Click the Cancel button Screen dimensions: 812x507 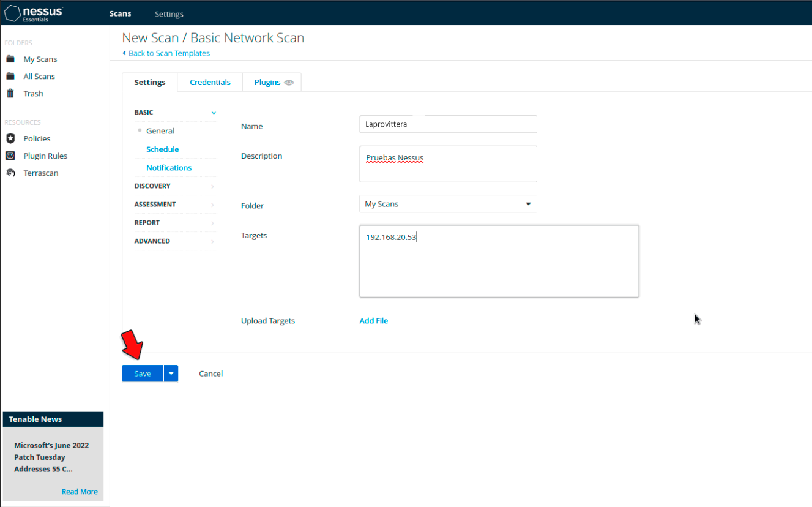point(210,374)
